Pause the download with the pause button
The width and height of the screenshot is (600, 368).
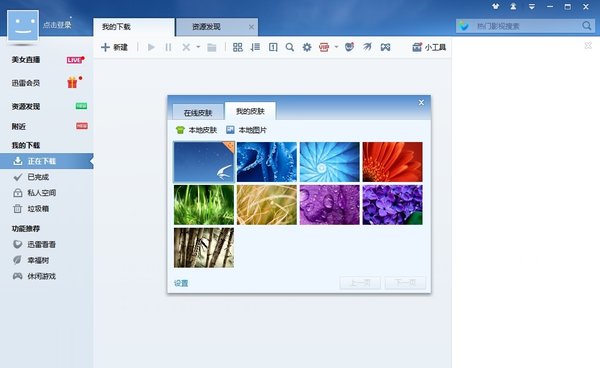pos(168,47)
